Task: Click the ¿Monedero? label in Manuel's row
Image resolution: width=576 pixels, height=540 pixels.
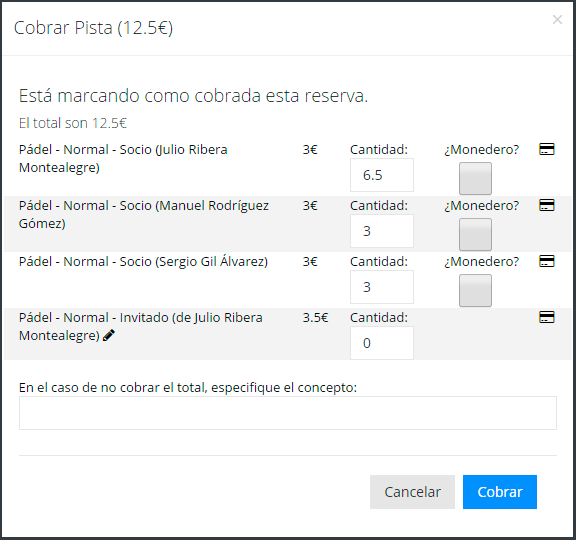Action: pos(482,205)
